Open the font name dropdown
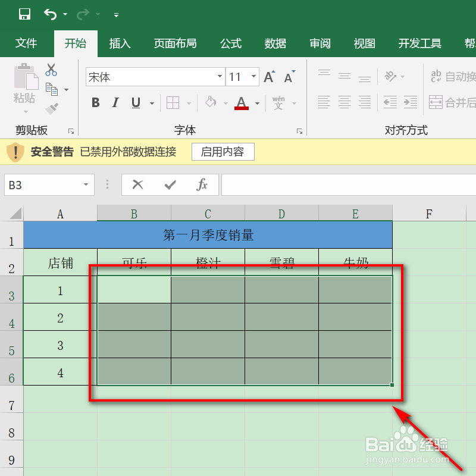 pyautogui.click(x=220, y=77)
